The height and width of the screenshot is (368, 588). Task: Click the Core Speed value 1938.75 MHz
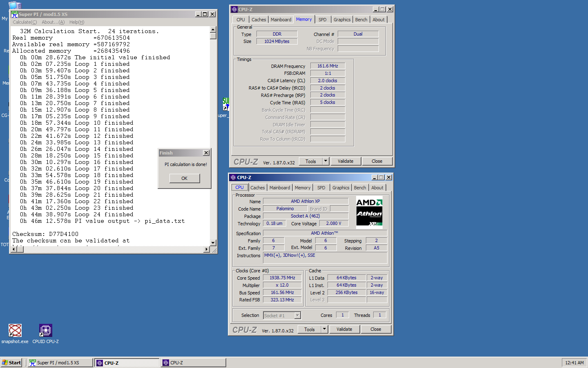tap(282, 278)
